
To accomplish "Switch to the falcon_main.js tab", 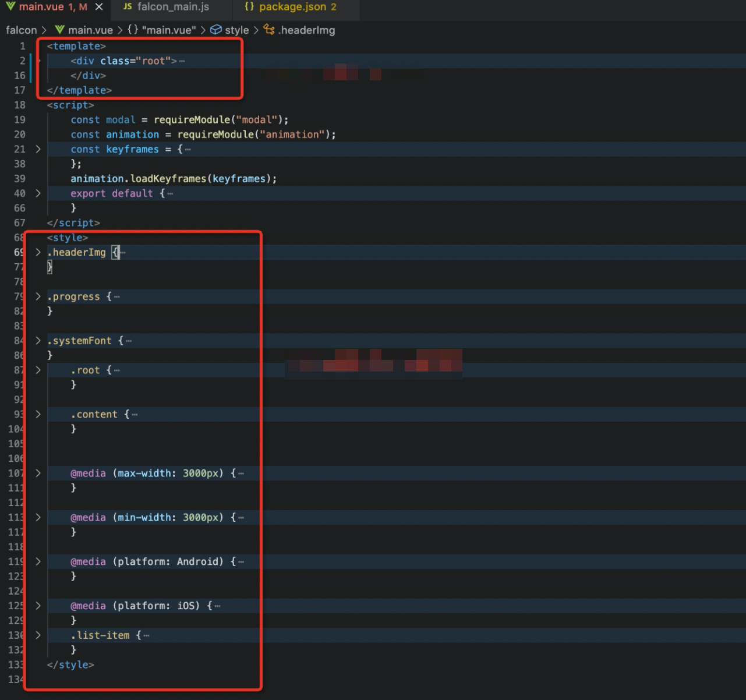I will click(x=166, y=7).
